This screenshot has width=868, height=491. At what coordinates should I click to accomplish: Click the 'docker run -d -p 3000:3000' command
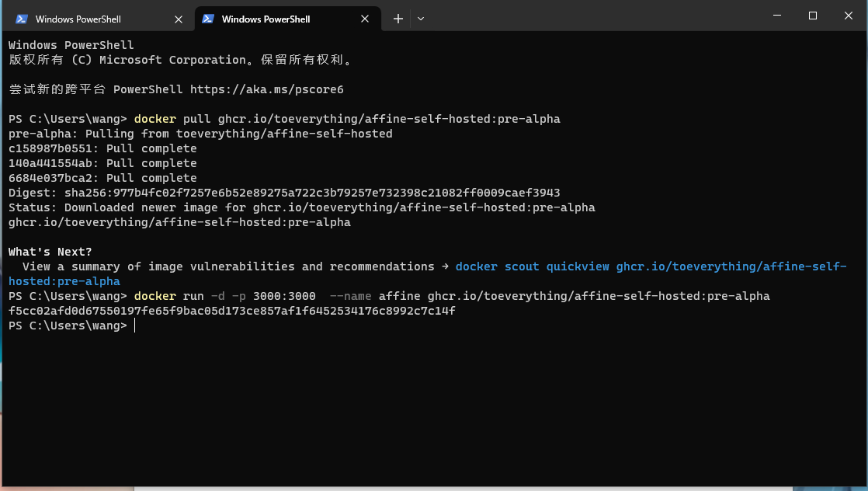[389, 296]
